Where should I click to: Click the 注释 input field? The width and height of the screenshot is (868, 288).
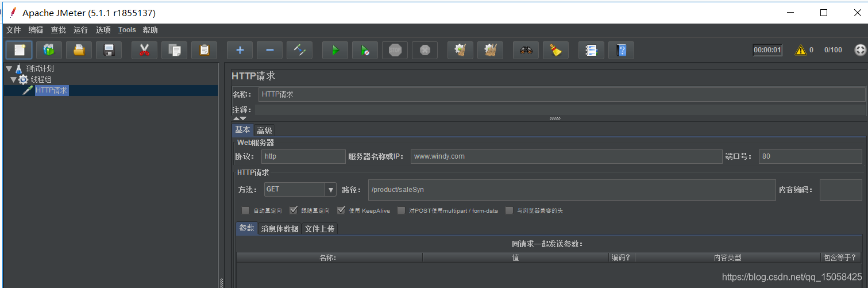tap(560, 110)
